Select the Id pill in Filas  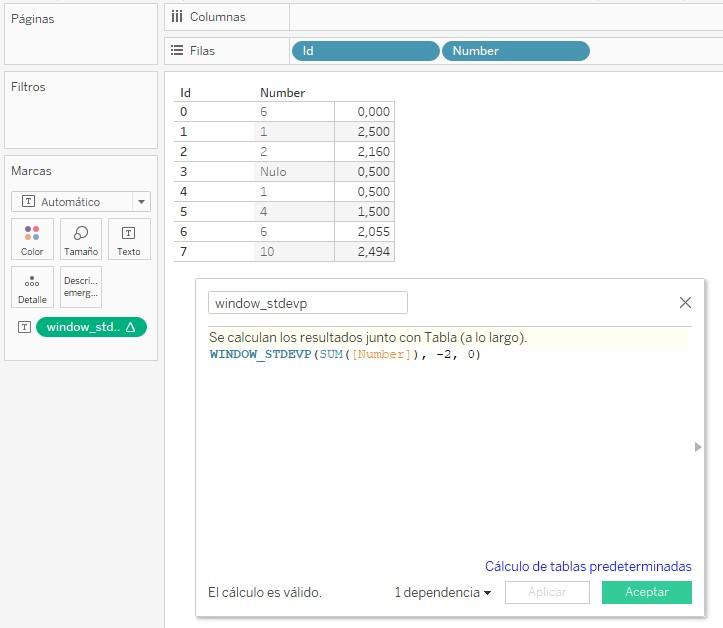coord(365,51)
